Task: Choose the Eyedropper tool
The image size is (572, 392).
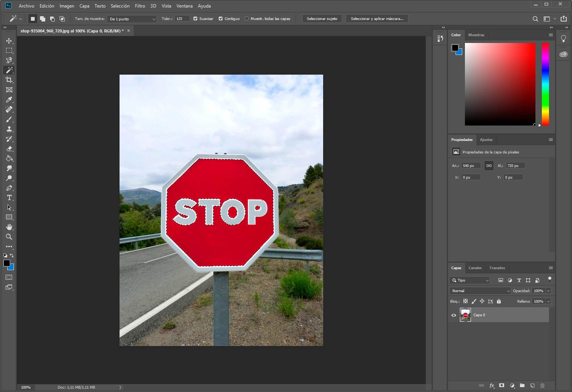Action: (x=9, y=100)
